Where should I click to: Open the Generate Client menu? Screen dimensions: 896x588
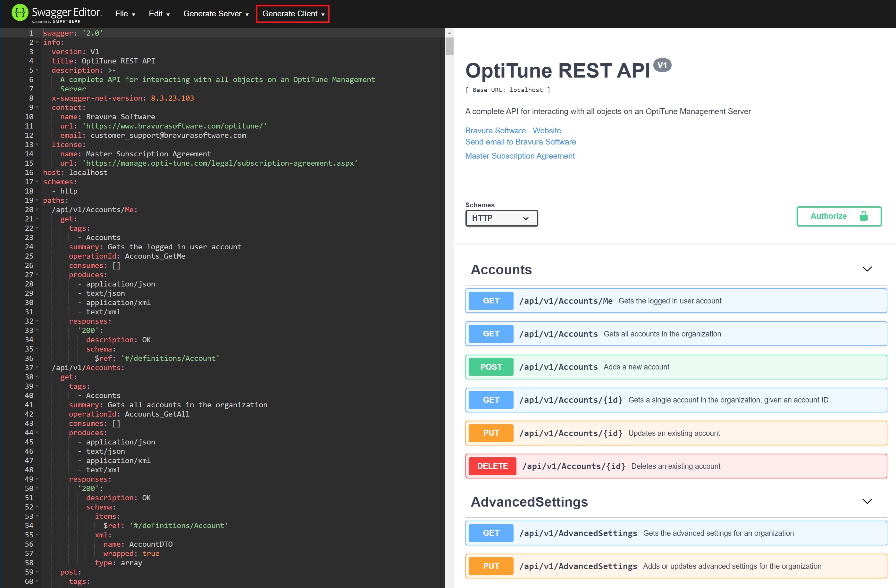pyautogui.click(x=292, y=13)
